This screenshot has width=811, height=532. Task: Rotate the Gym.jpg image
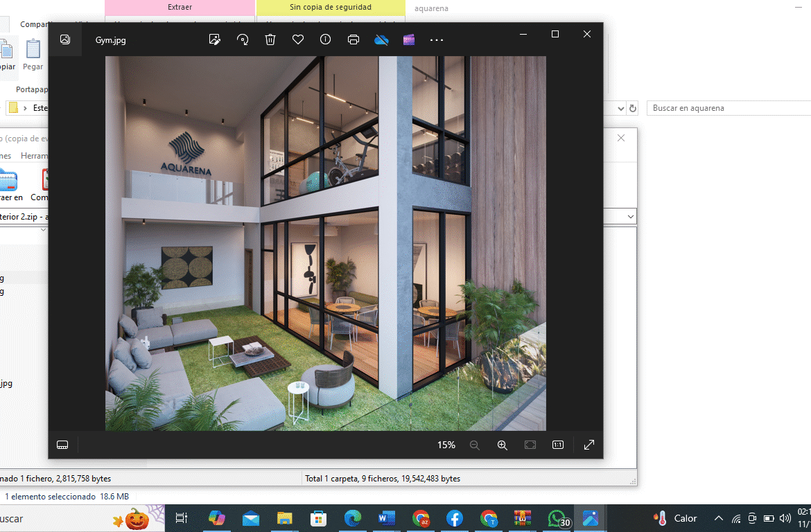pos(243,39)
